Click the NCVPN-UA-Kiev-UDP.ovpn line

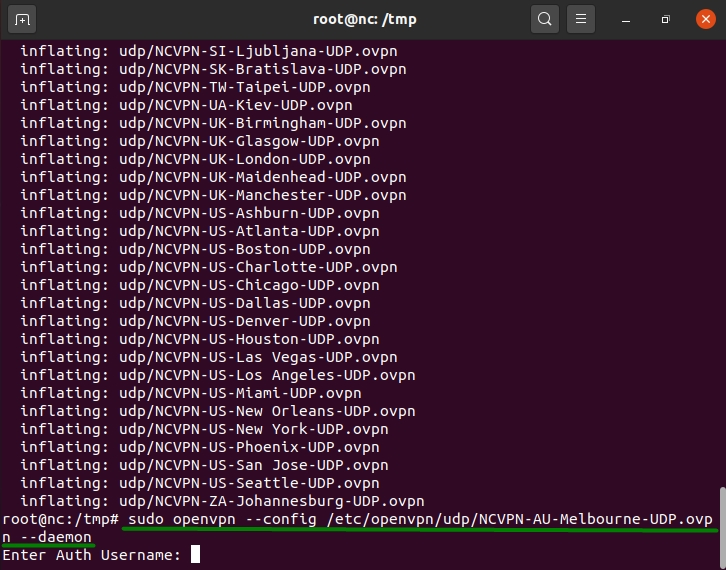tap(186, 105)
